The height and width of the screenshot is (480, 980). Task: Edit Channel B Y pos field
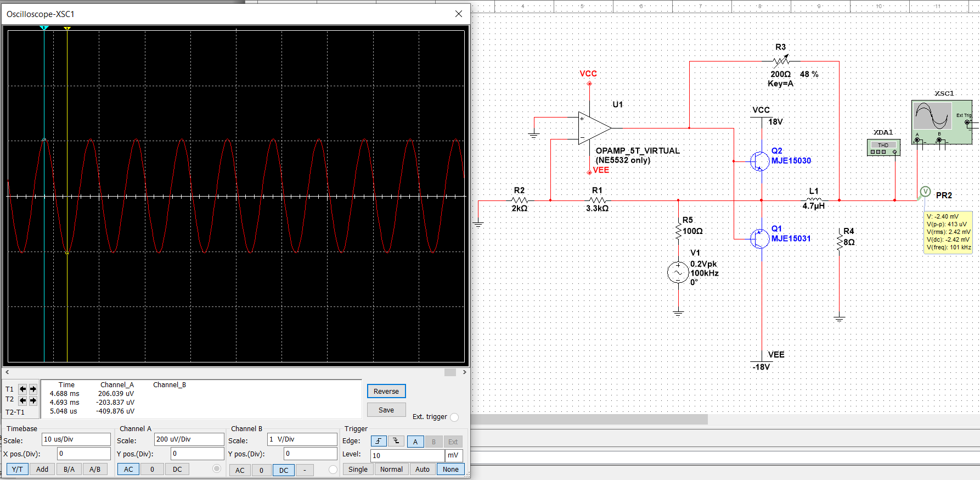coord(310,454)
